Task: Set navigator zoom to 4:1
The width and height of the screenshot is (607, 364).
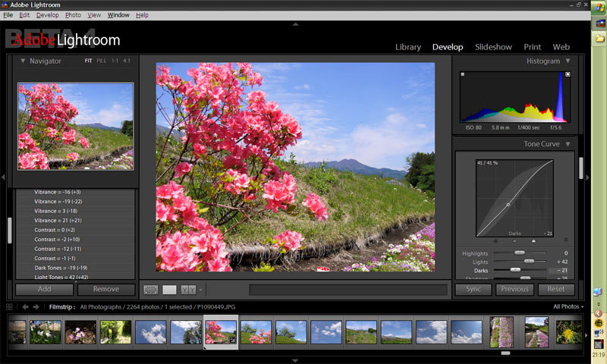Action: pos(127,61)
